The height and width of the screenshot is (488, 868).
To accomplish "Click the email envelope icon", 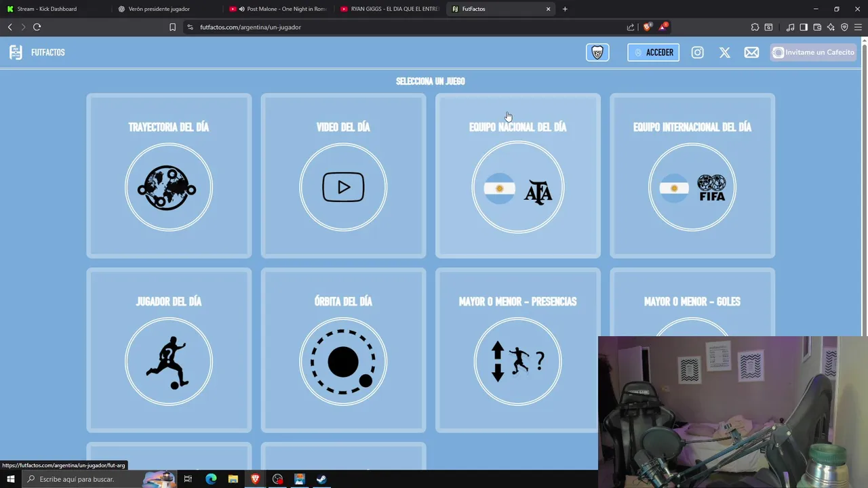I will (751, 52).
